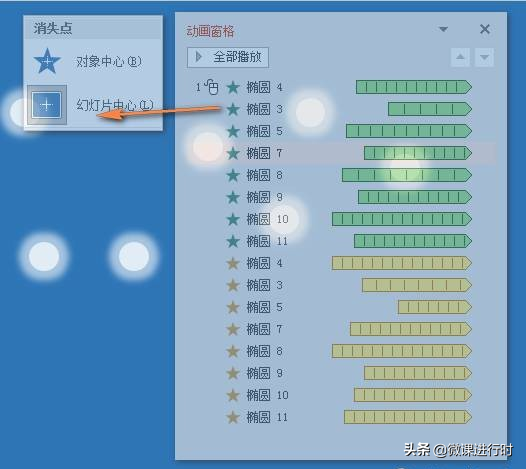Click the gold star icon beside yellow-bar 椭圆 8

click(233, 352)
